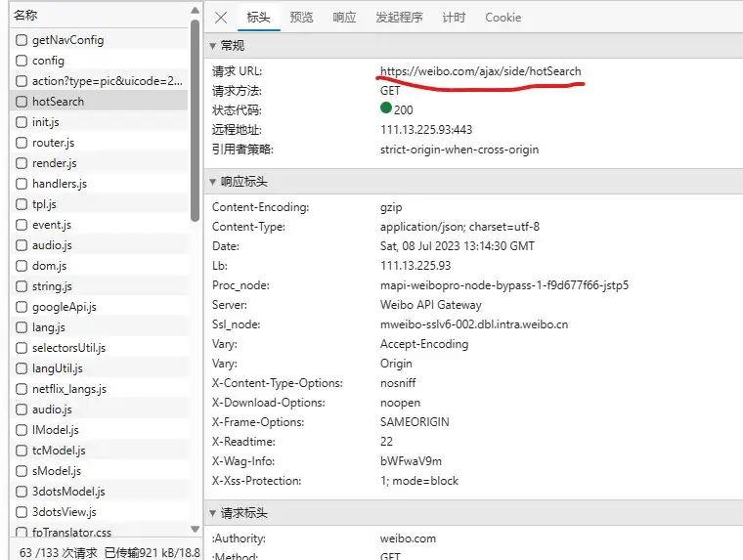Select the selectorsUtil.js request row
Screen dimensions: 743x560
68,348
